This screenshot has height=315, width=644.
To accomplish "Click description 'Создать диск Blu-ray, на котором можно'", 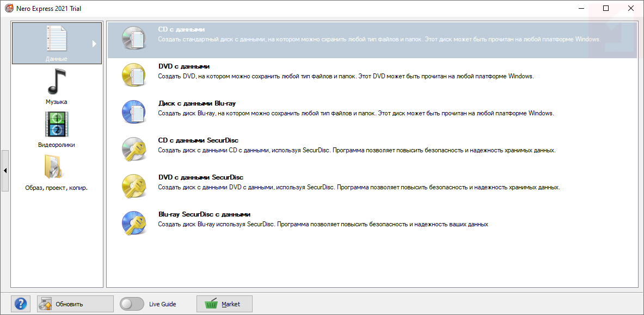I will [356, 113].
